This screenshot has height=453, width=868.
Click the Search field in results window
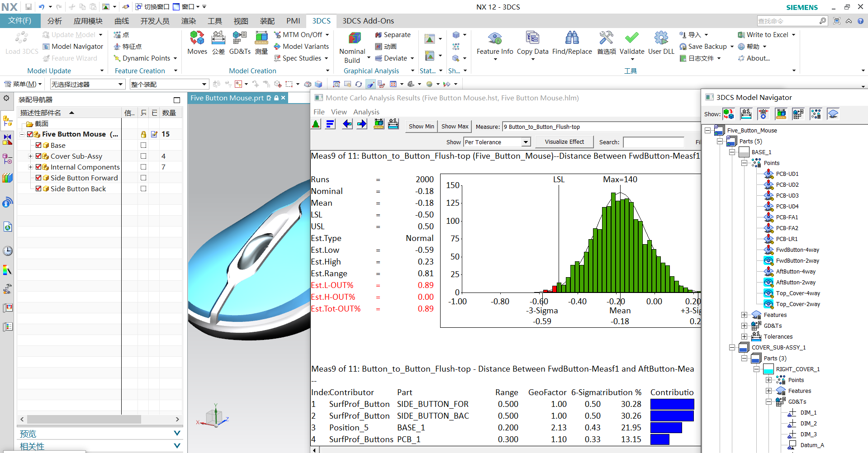653,142
